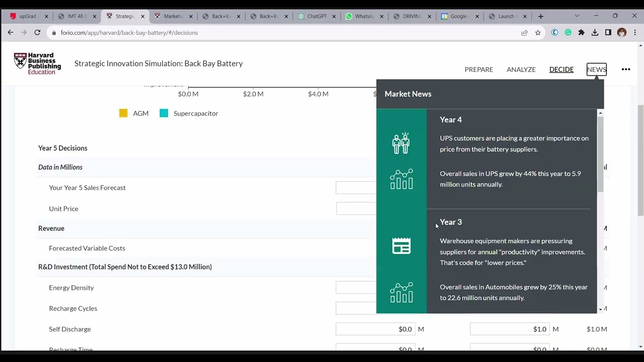Screen dimensions: 644x362
Task: Click the UPS sales growth chart icon
Action: tap(401, 179)
